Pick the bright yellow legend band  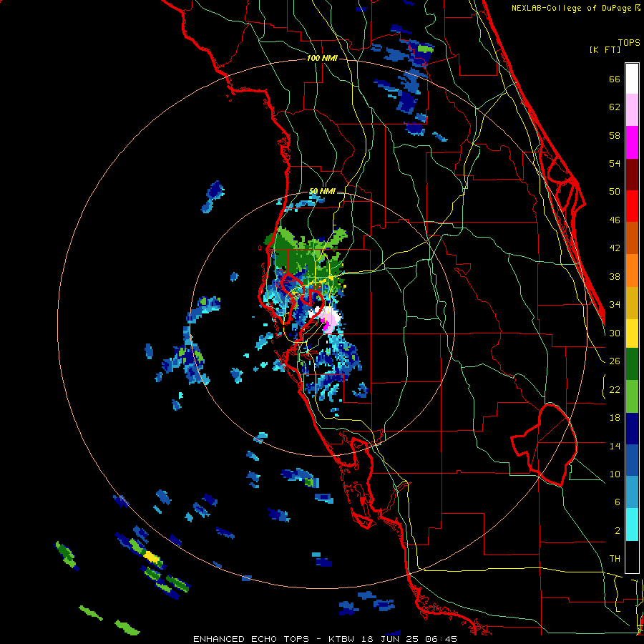click(x=632, y=333)
